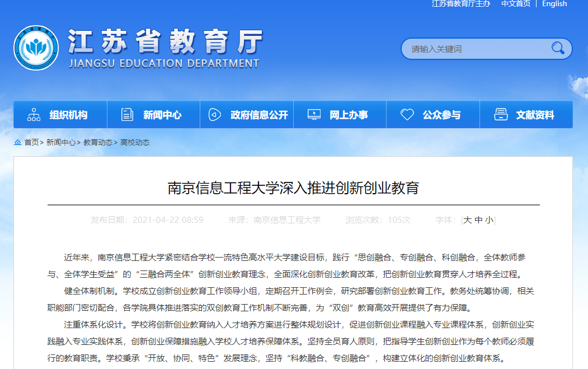The image size is (588, 369).
Task: Click the organization chart icon beside 组织机构
Action: (33, 114)
